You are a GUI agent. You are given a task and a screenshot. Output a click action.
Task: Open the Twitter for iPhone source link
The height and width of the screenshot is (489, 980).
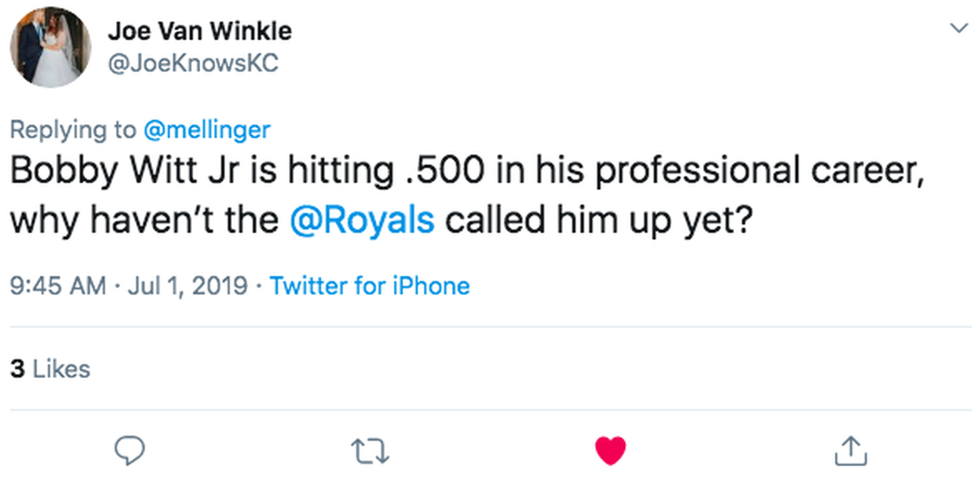coord(370,285)
